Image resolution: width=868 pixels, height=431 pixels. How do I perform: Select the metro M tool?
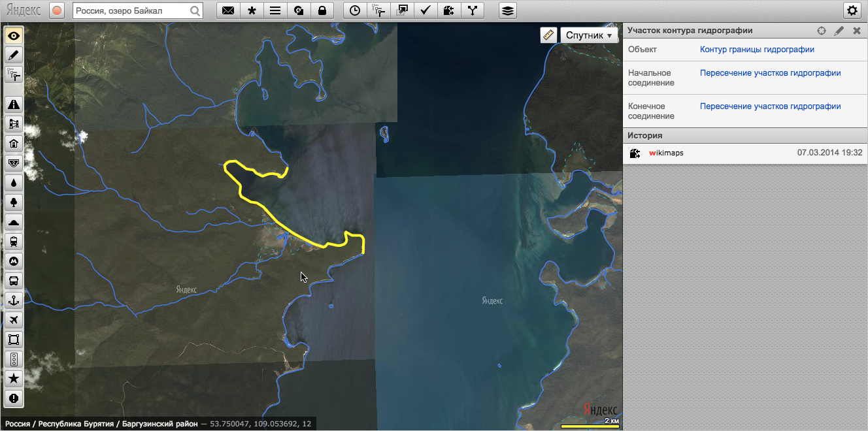(x=14, y=261)
